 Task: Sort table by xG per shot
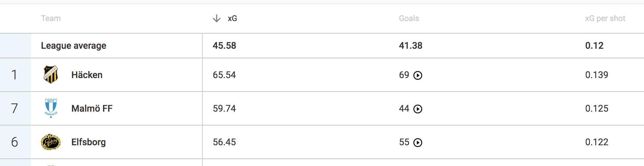click(x=605, y=18)
